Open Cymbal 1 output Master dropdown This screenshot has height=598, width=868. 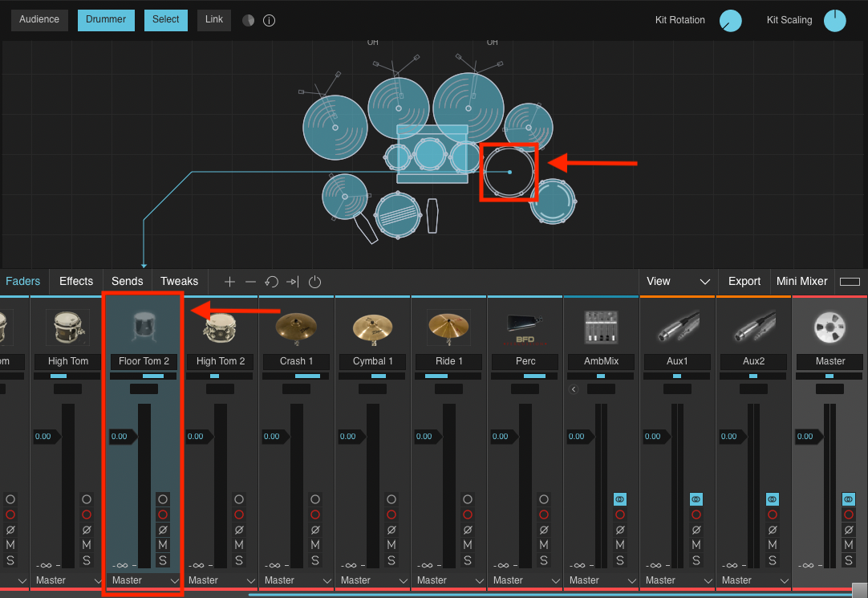pos(374,580)
